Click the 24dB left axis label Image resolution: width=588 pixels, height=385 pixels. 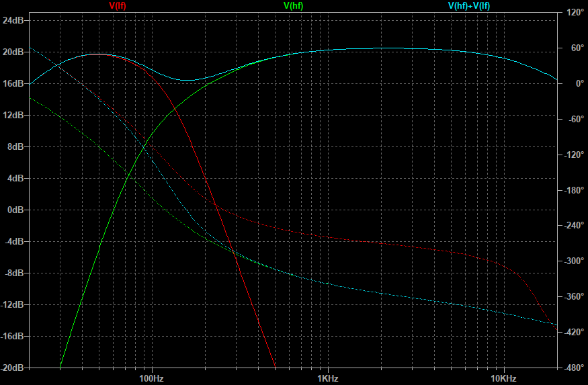(13, 20)
